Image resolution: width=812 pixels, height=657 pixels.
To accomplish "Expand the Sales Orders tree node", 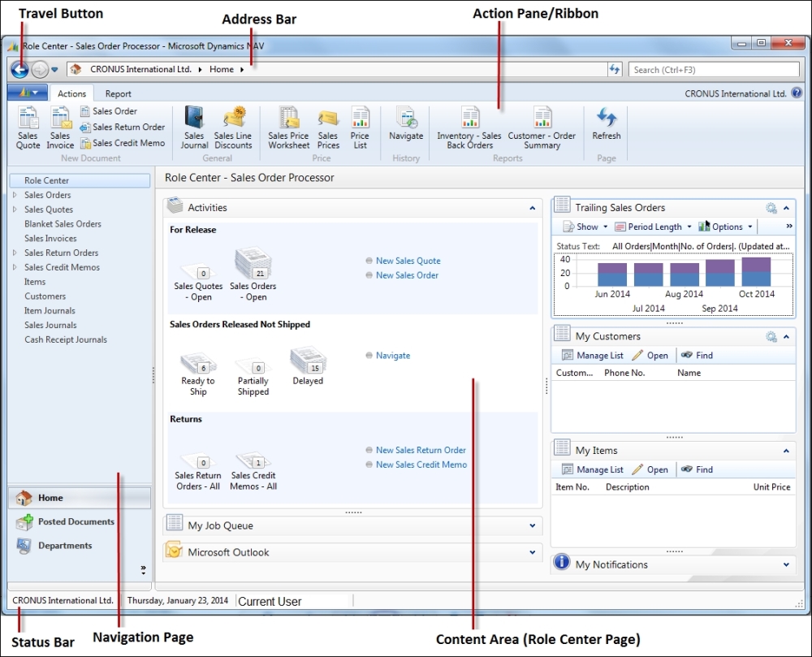I will [x=15, y=195].
